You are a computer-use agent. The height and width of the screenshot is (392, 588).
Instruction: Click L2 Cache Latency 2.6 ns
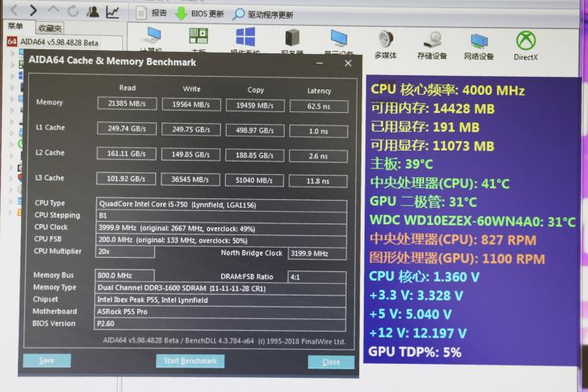[x=318, y=156]
